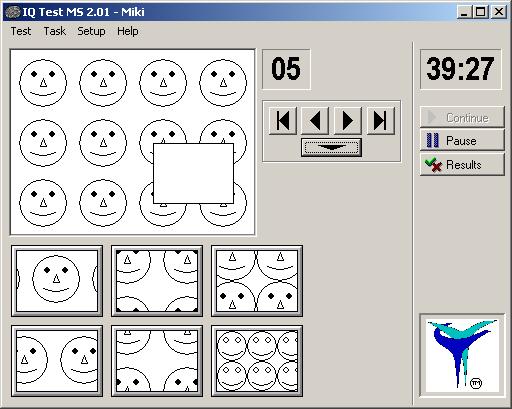
Task: Open the Help menu
Action: tap(128, 31)
